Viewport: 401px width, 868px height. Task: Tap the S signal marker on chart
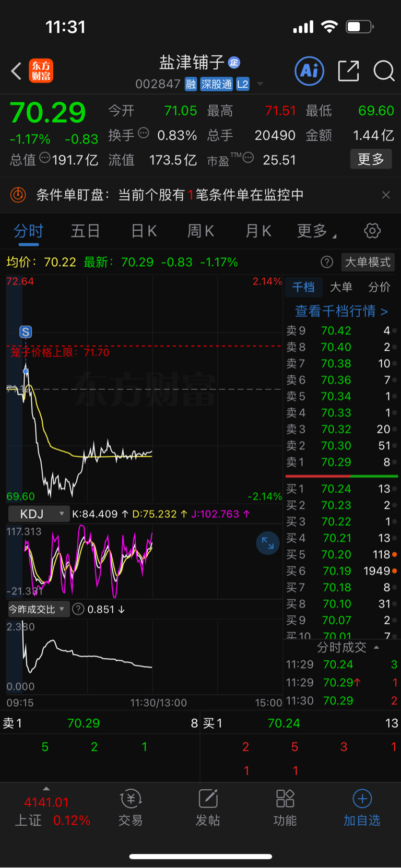26,331
